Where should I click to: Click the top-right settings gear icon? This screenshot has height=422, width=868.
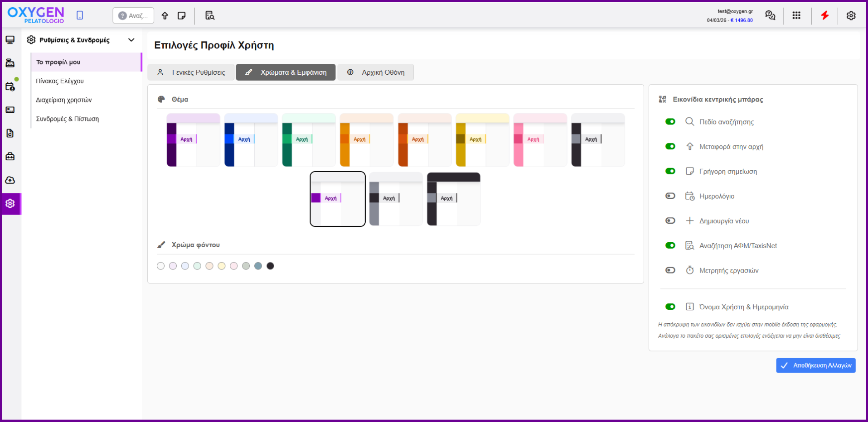pos(851,15)
